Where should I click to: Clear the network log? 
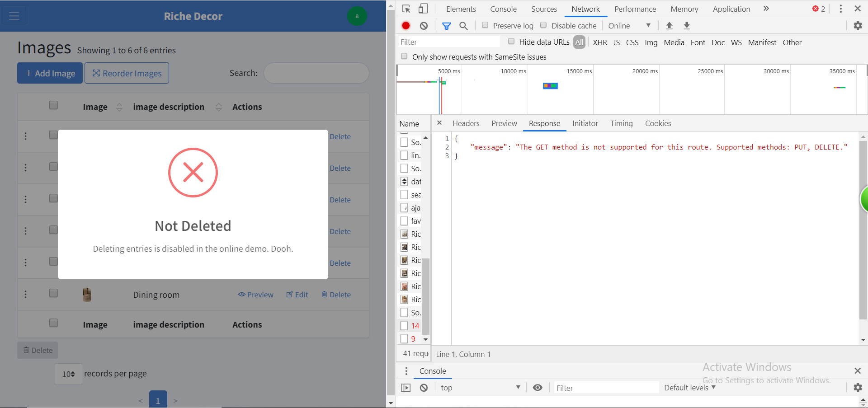click(424, 26)
